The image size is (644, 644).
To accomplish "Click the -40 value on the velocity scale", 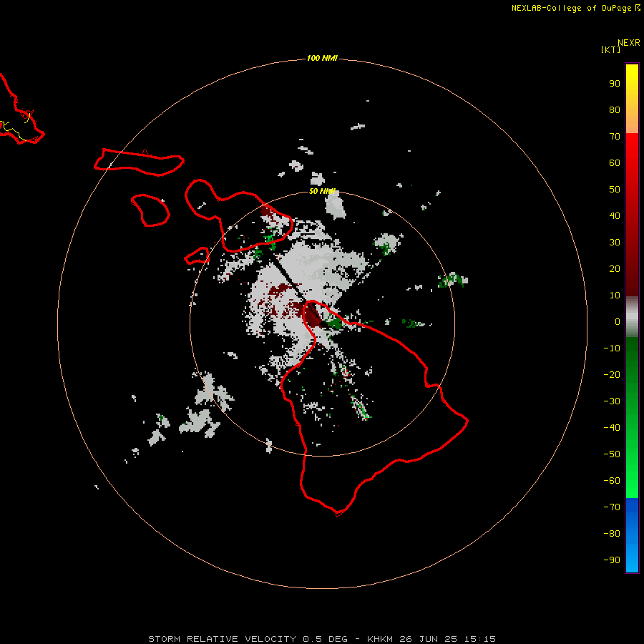I will (612, 428).
